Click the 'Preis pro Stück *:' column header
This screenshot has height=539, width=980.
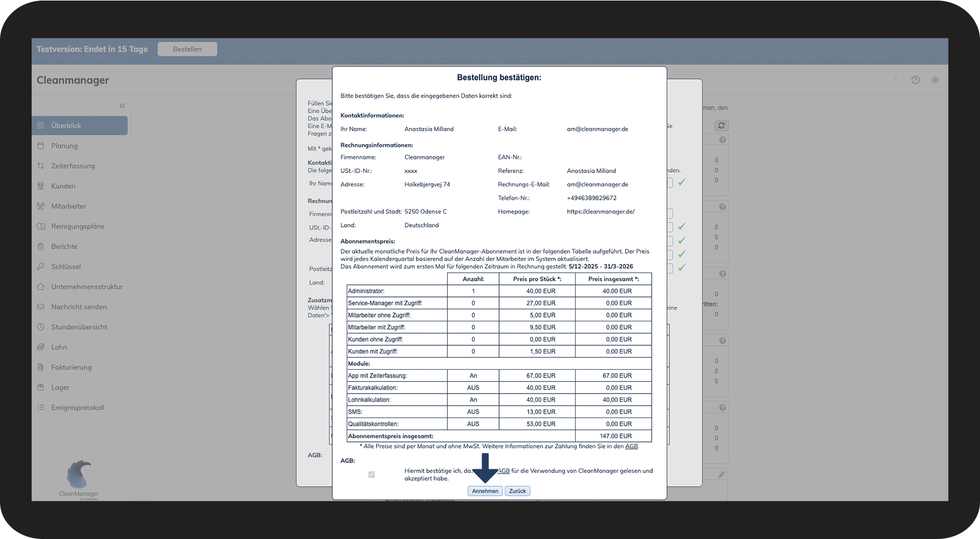tap(537, 279)
